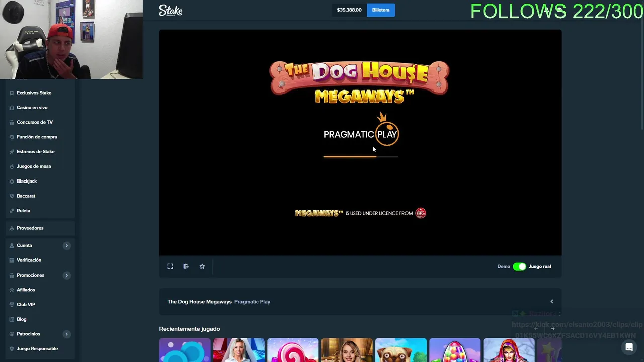
Task: Open blonde dealer gold room thumbnail
Action: pos(347,350)
